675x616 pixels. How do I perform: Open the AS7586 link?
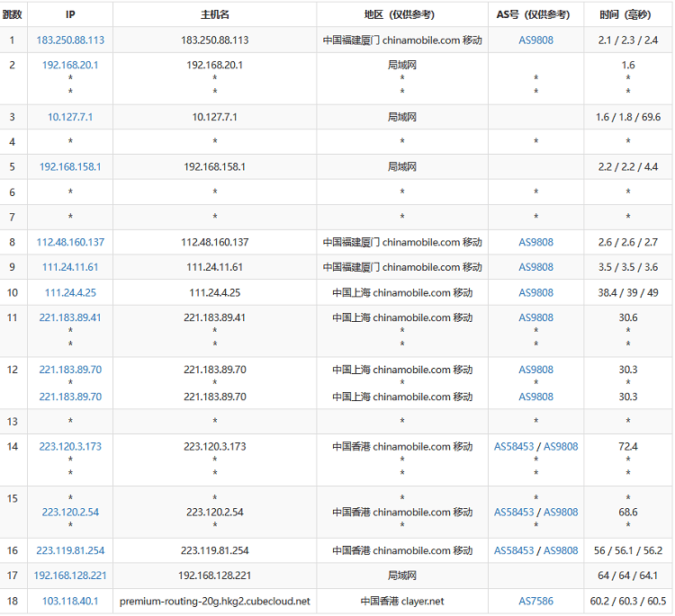coord(536,602)
